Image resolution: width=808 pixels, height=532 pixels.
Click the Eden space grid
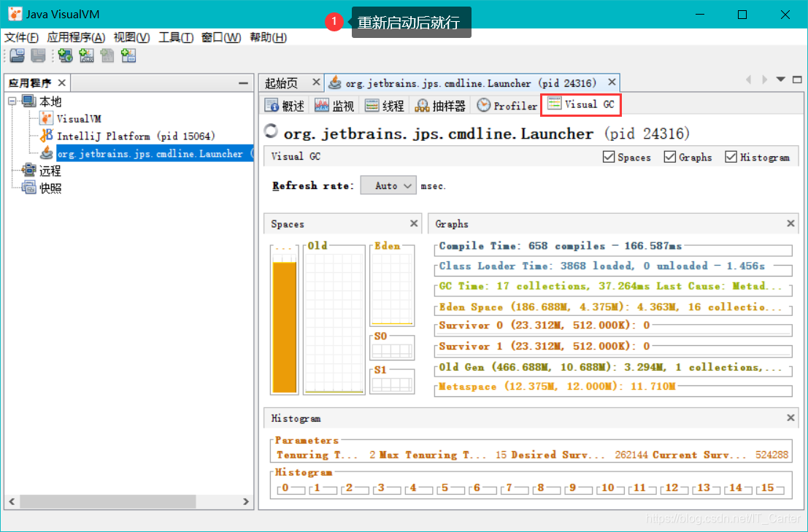tap(392, 288)
